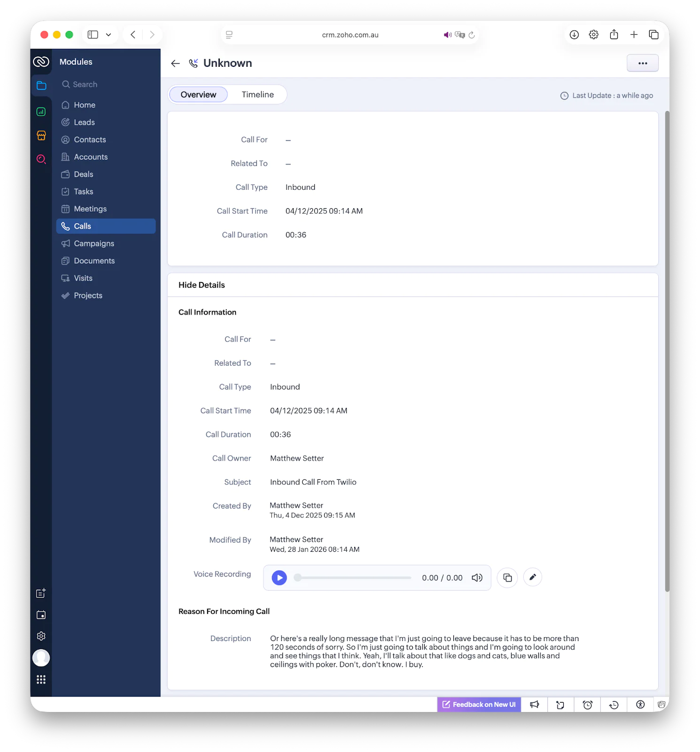
Task: Open the announcements megaphone icon in bottom bar
Action: (x=534, y=705)
